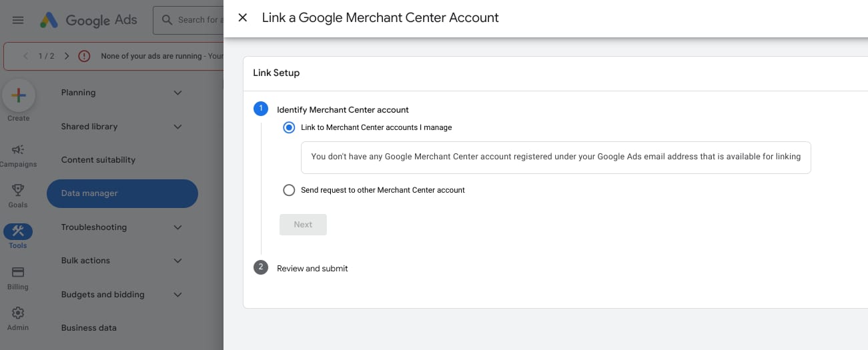Expand the Planning section

pos(122,93)
